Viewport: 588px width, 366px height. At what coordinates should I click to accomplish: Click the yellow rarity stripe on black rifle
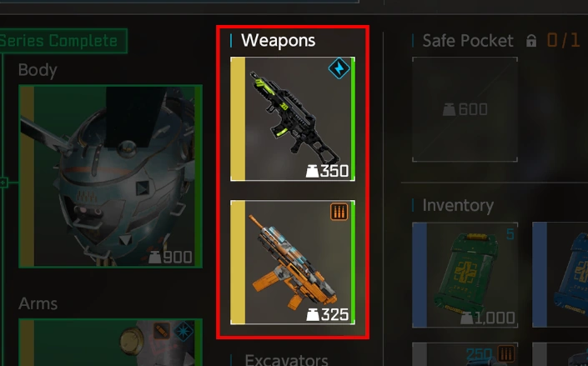click(238, 119)
